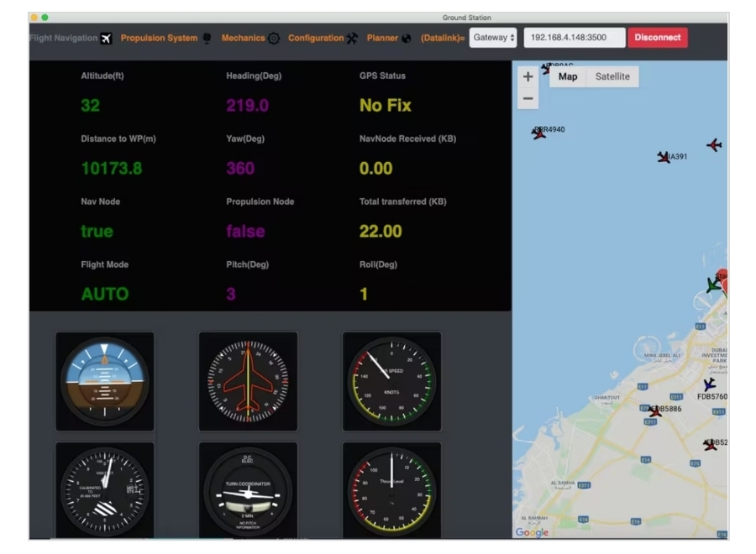756x554 pixels.
Task: Click the Altitude value 32
Action: pos(90,106)
